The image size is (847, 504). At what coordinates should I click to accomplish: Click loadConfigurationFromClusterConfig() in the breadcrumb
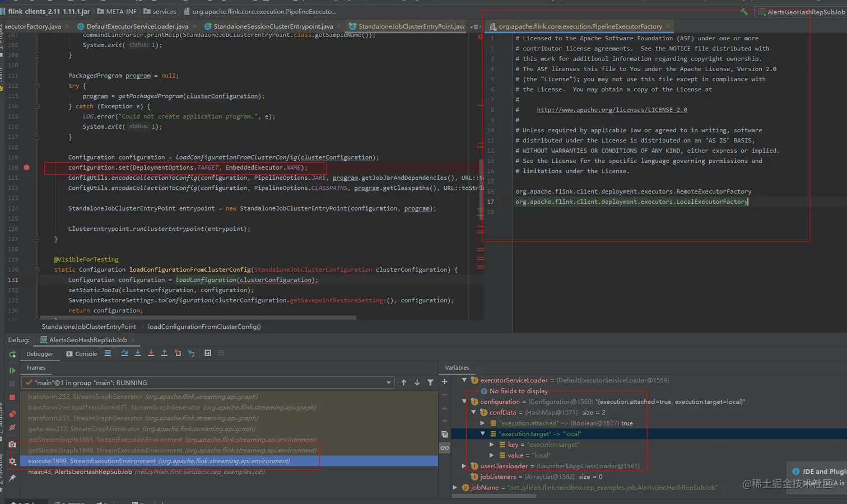[x=204, y=326]
